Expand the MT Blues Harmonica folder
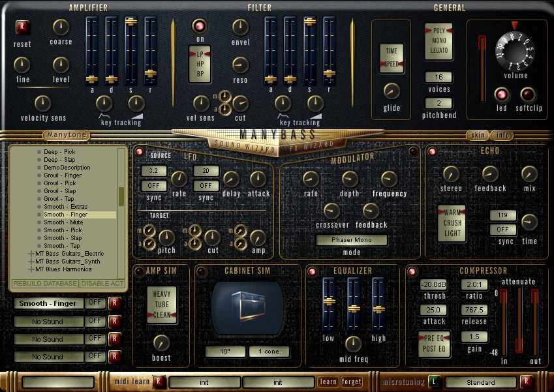 click(x=31, y=269)
